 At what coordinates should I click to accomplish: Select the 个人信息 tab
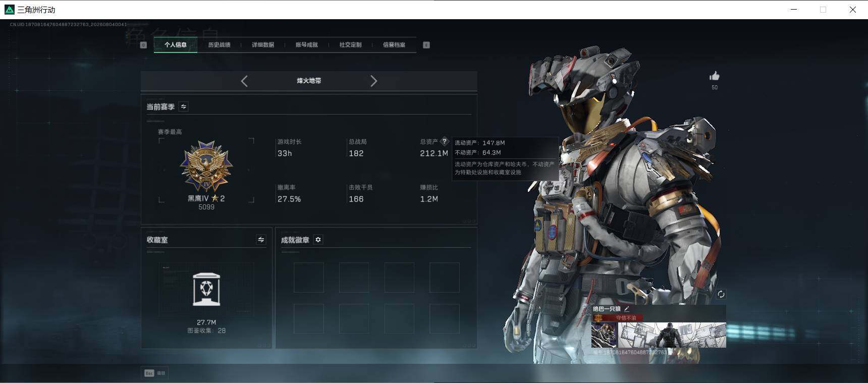pyautogui.click(x=176, y=45)
